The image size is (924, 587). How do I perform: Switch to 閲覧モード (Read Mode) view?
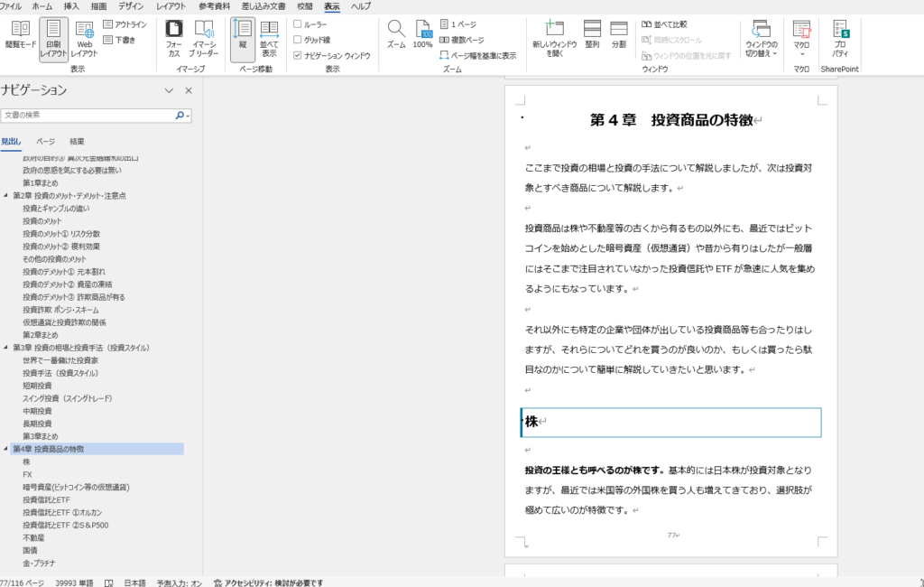tap(20, 36)
